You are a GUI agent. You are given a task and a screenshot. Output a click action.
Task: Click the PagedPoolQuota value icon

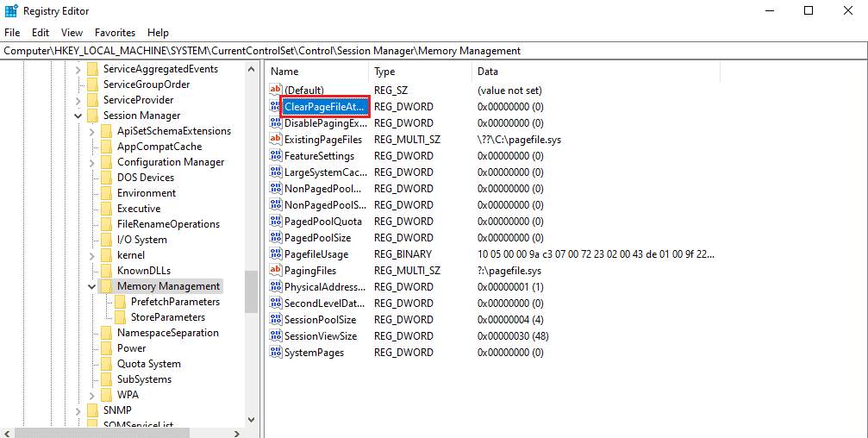[275, 222]
